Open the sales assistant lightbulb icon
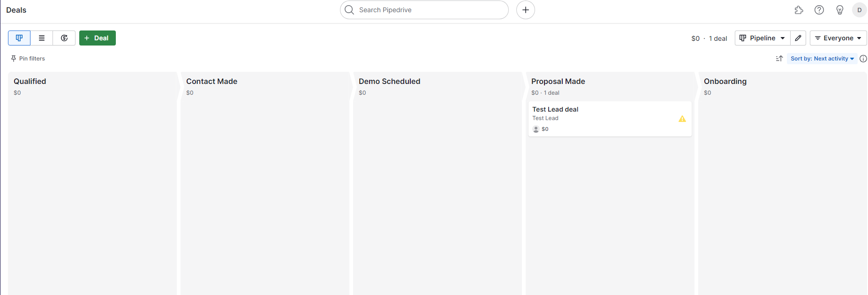Image resolution: width=868 pixels, height=295 pixels. click(x=839, y=10)
